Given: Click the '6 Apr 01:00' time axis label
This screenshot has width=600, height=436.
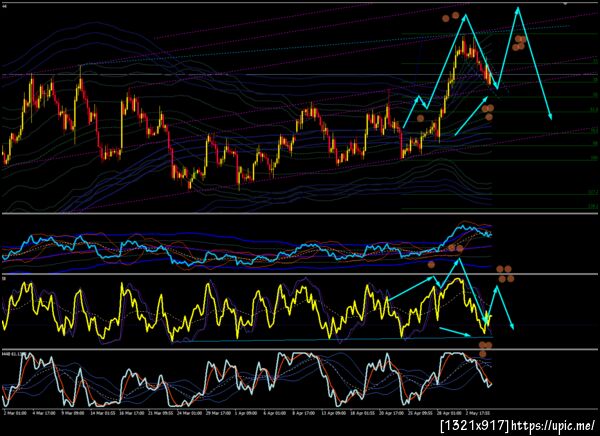Looking at the screenshot, I should point(275,413).
